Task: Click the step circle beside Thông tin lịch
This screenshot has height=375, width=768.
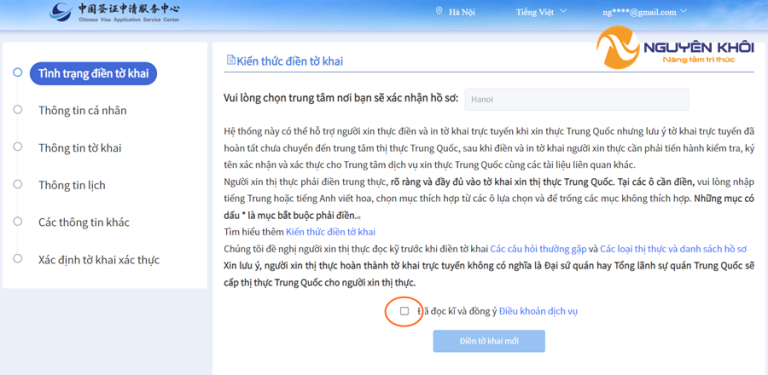Action: pyautogui.click(x=18, y=184)
